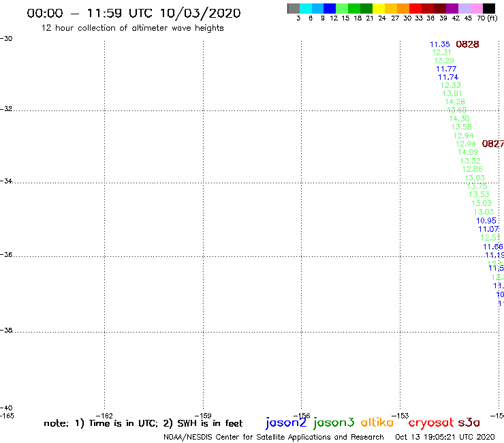
Task: Click the gray swatch in the color scale
Action: 294,8
